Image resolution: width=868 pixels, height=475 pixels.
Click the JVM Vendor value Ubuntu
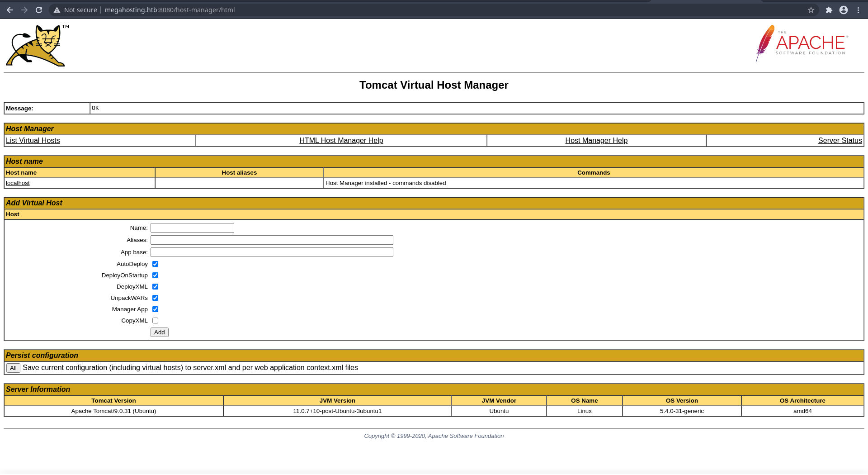[x=499, y=411]
